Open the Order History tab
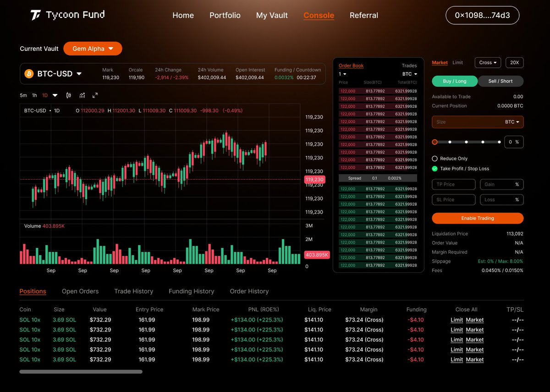 (249, 291)
